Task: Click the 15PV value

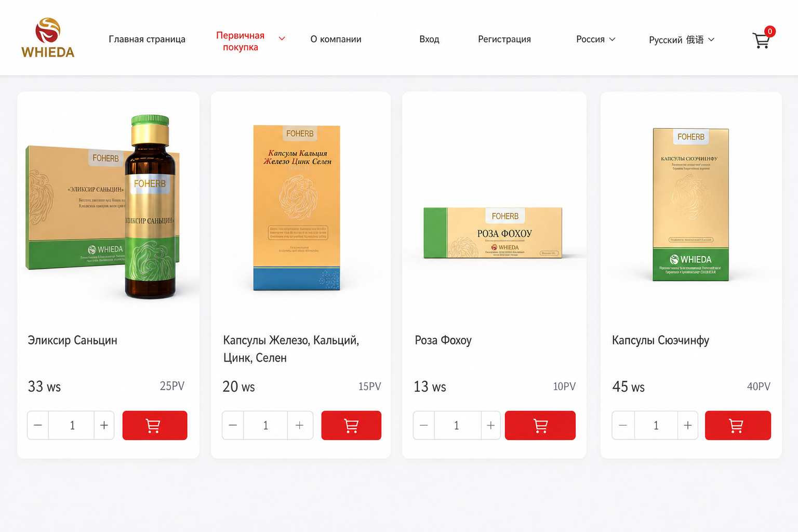Action: click(x=369, y=387)
